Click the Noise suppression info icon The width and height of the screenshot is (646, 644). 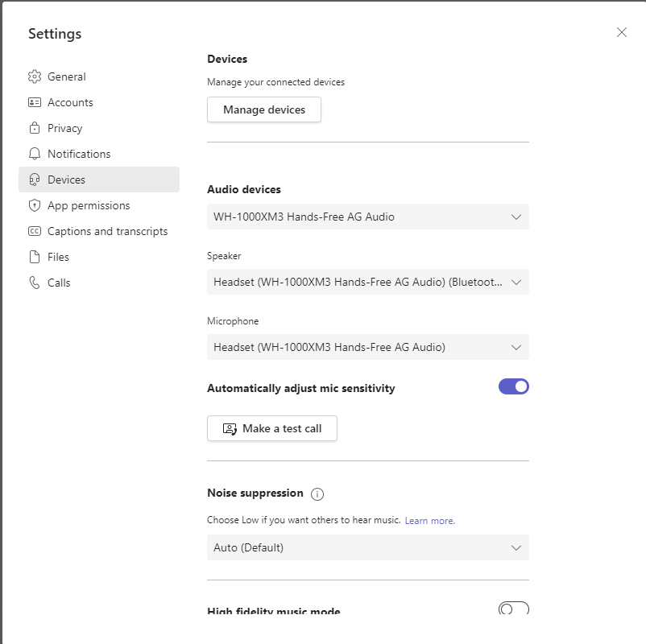tap(317, 494)
